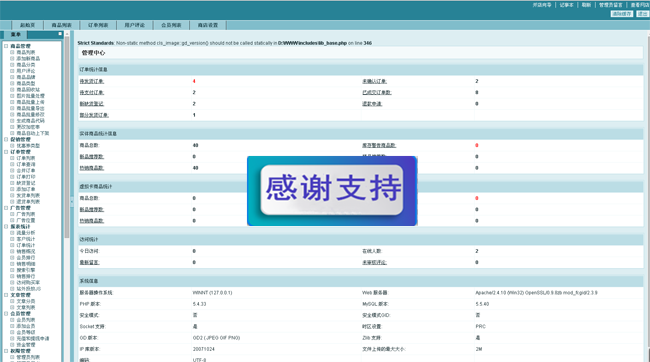Open 文章分类 in the sidebar
The width and height of the screenshot is (650, 362).
[x=26, y=301]
